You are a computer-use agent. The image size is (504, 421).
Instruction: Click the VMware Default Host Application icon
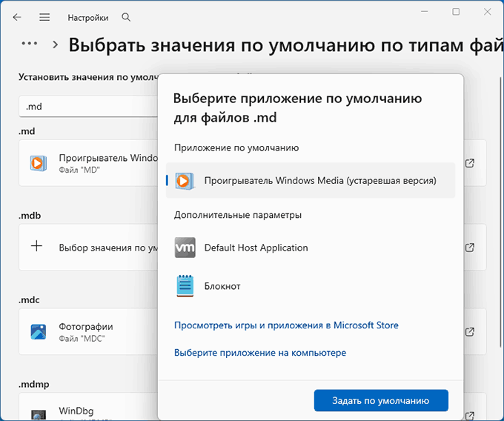(185, 248)
